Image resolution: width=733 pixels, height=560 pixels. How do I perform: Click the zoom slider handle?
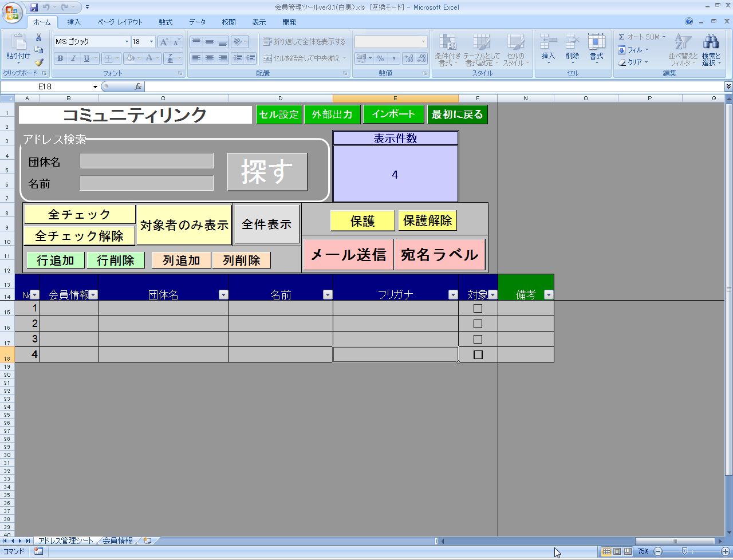(x=684, y=551)
